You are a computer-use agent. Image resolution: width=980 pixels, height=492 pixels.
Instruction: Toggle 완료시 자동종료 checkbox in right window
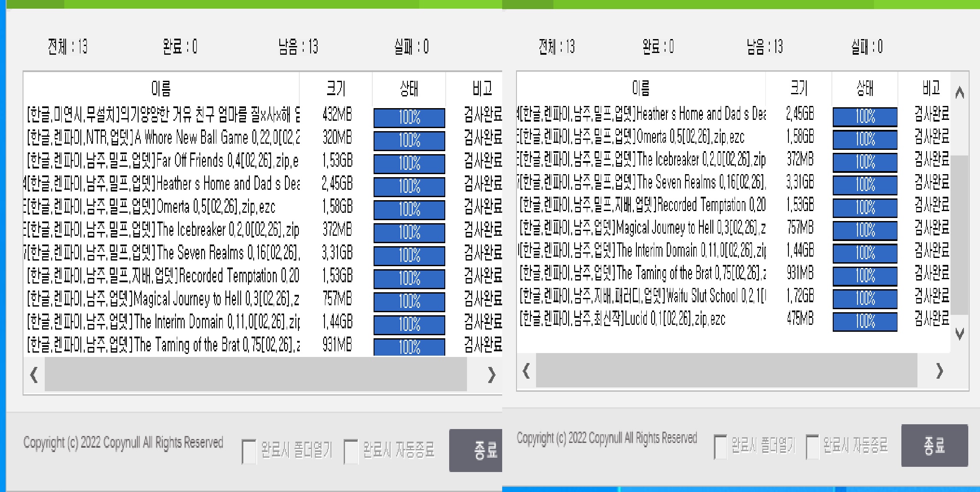(x=812, y=446)
